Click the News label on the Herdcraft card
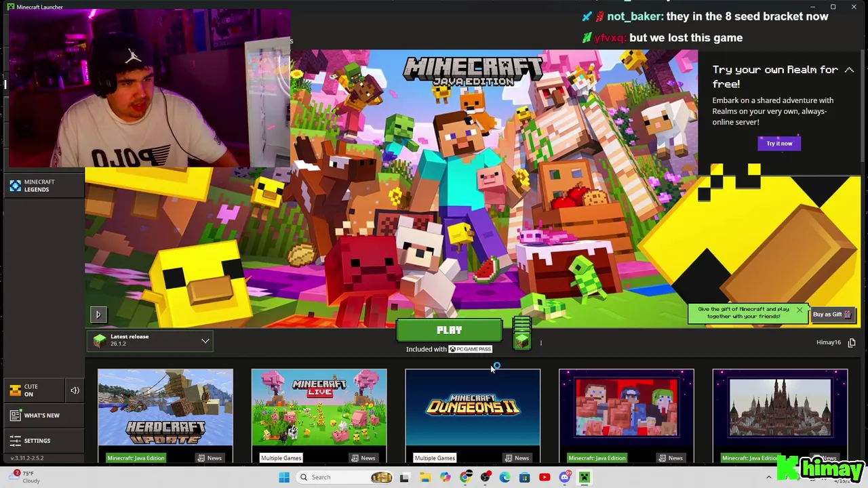868x488 pixels. [209, 458]
